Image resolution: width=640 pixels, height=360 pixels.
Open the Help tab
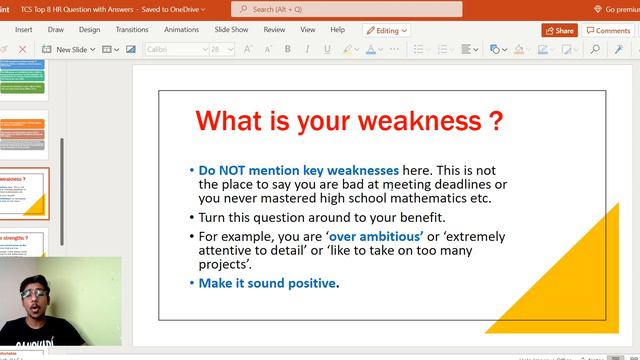(338, 30)
